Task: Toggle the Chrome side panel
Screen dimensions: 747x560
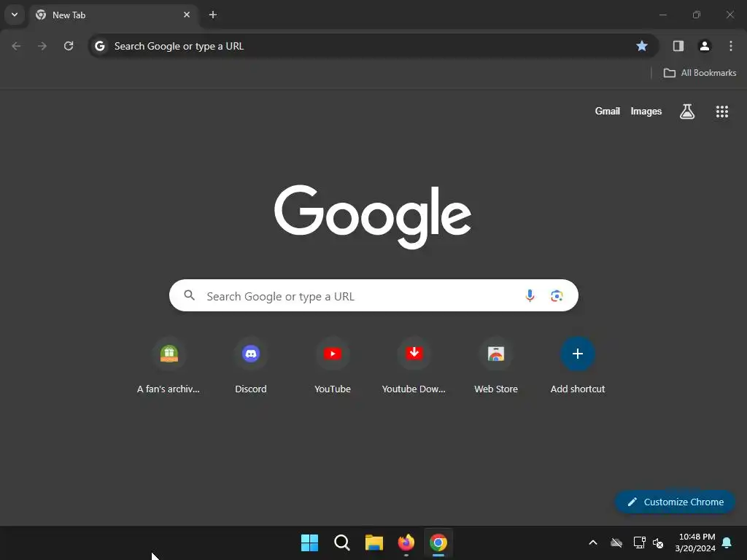Action: coord(678,46)
